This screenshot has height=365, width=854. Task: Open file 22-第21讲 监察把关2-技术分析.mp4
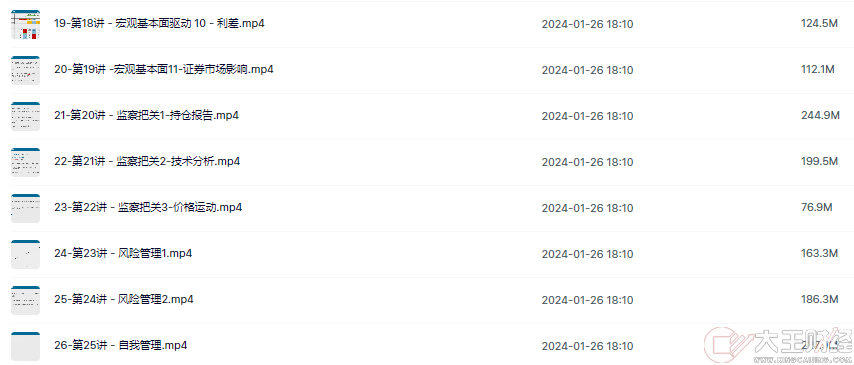click(x=148, y=162)
